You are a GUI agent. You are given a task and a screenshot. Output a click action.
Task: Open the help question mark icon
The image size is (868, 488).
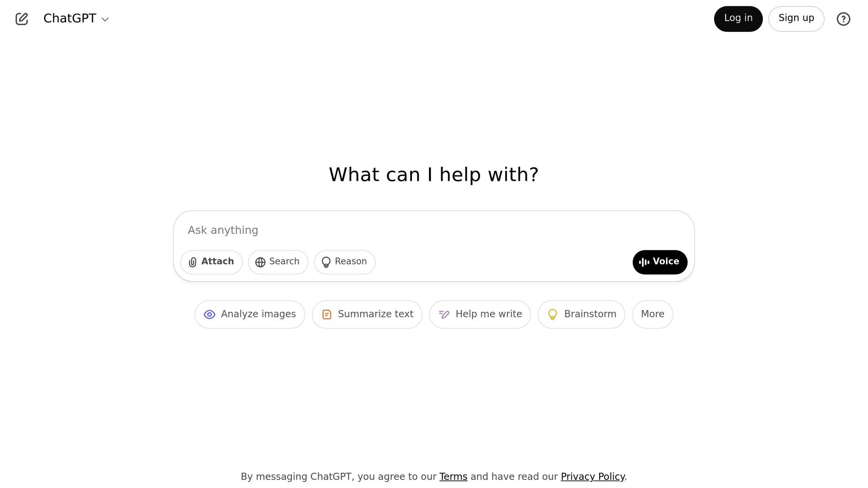pyautogui.click(x=843, y=19)
